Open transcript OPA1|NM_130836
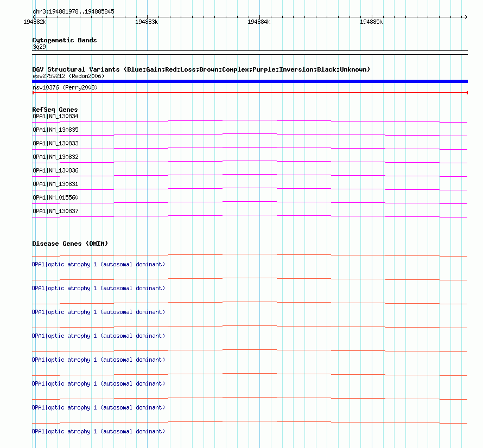Screen dimensions: 483x448 (55, 171)
